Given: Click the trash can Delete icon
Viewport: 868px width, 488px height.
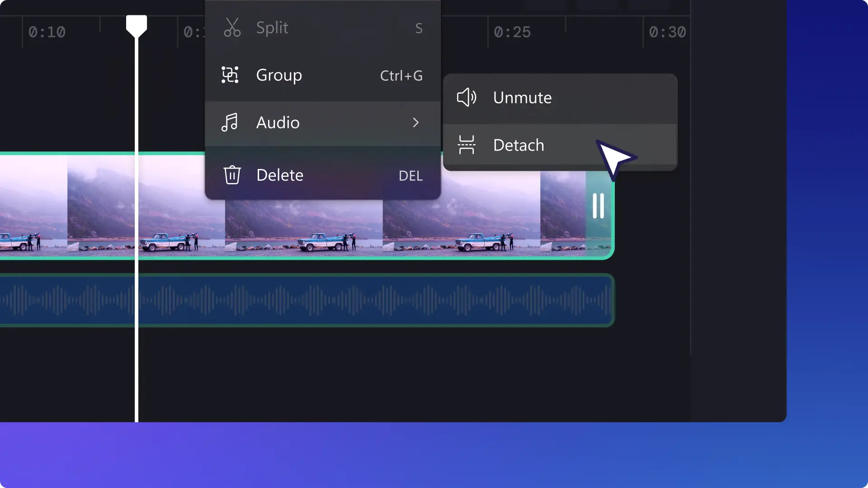Looking at the screenshot, I should pos(232,175).
